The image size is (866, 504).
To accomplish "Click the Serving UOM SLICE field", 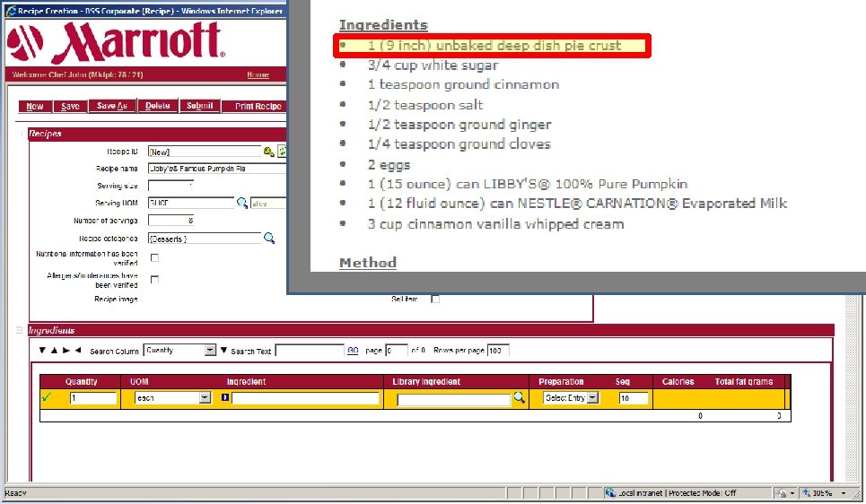I will (x=191, y=203).
